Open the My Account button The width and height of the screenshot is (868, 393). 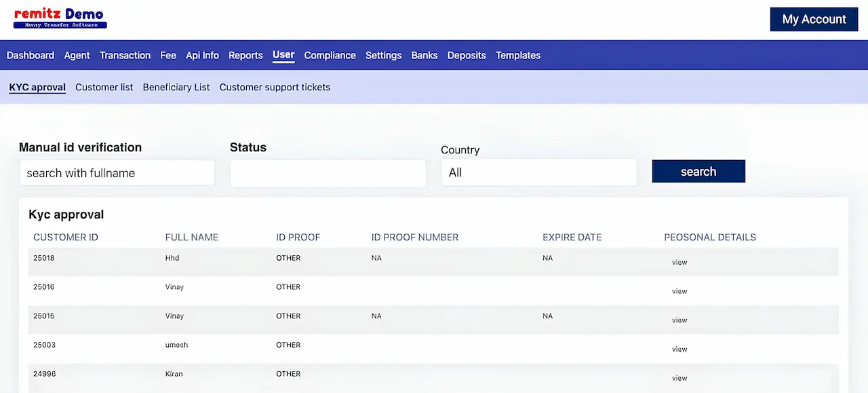[814, 19]
